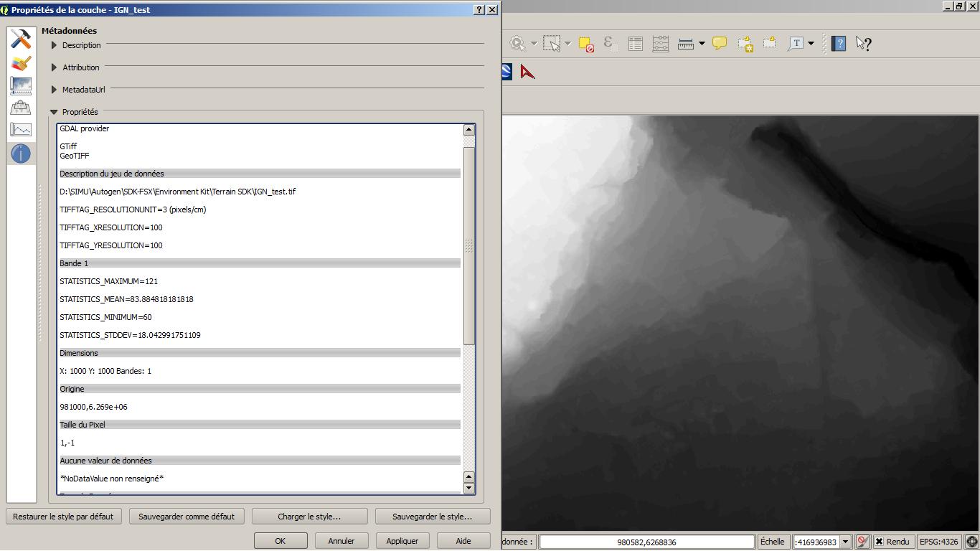
Task: Click the text STATISTICS_MAXIMUM=121
Action: [108, 281]
